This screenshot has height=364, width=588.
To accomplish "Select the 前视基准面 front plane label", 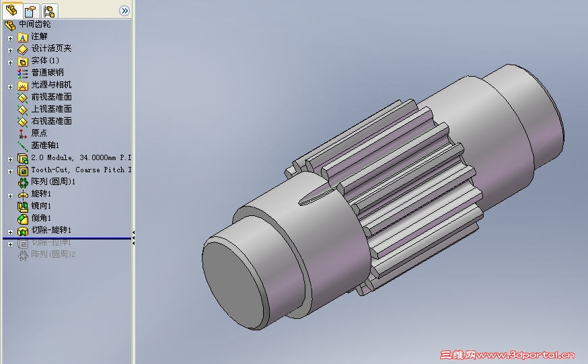I will pos(51,97).
